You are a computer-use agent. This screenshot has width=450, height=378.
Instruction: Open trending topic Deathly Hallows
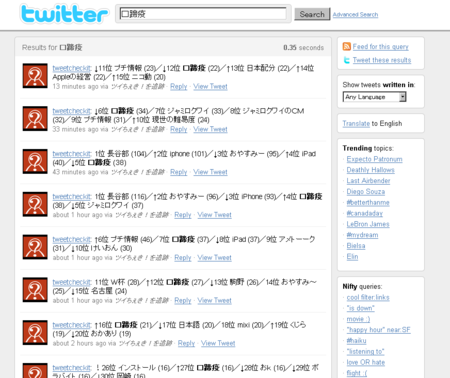tap(370, 170)
